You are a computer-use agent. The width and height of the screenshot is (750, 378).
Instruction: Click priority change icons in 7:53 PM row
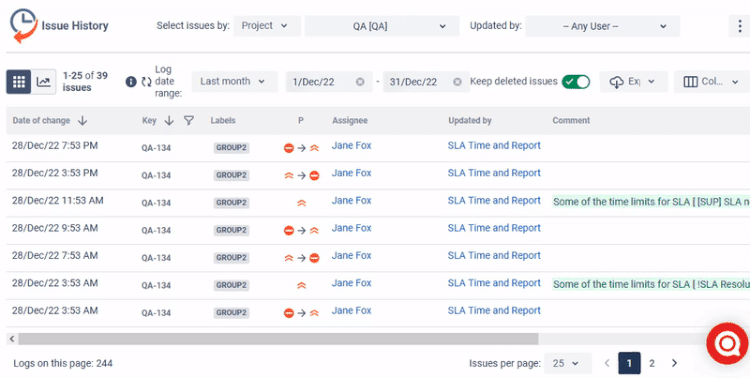[301, 148]
